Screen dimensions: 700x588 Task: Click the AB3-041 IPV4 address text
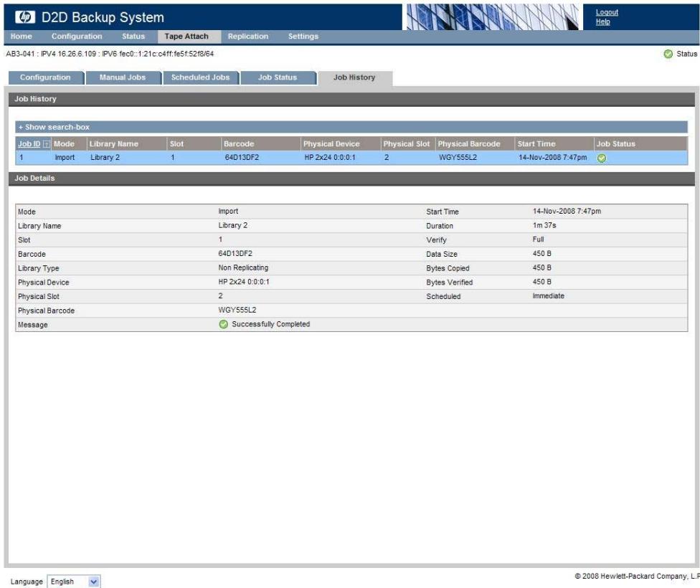pos(110,54)
